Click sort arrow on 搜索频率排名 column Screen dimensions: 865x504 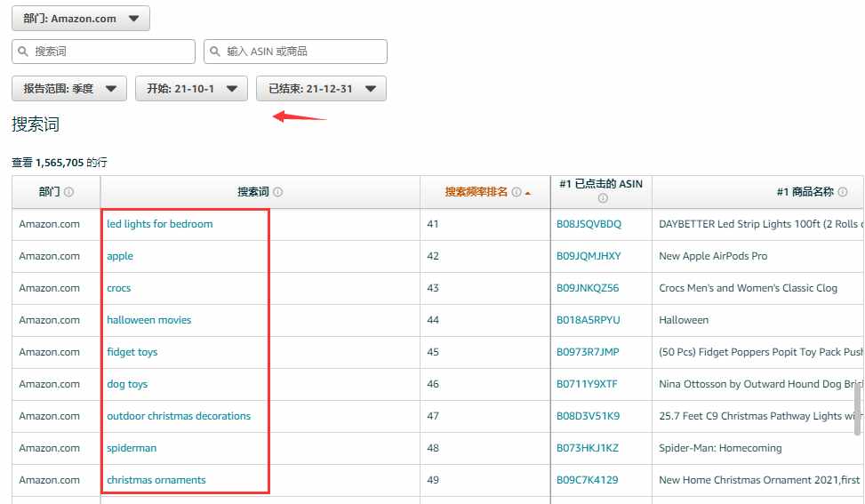(x=528, y=193)
